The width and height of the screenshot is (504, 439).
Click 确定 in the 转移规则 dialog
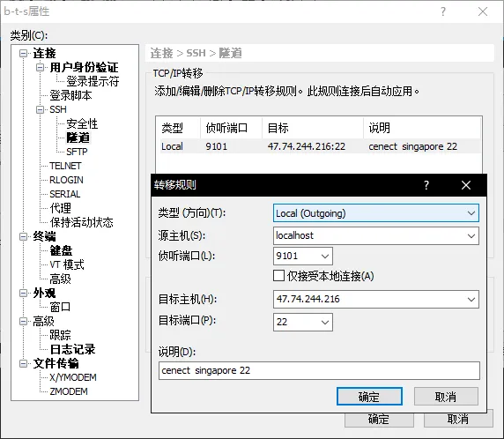[369, 397]
